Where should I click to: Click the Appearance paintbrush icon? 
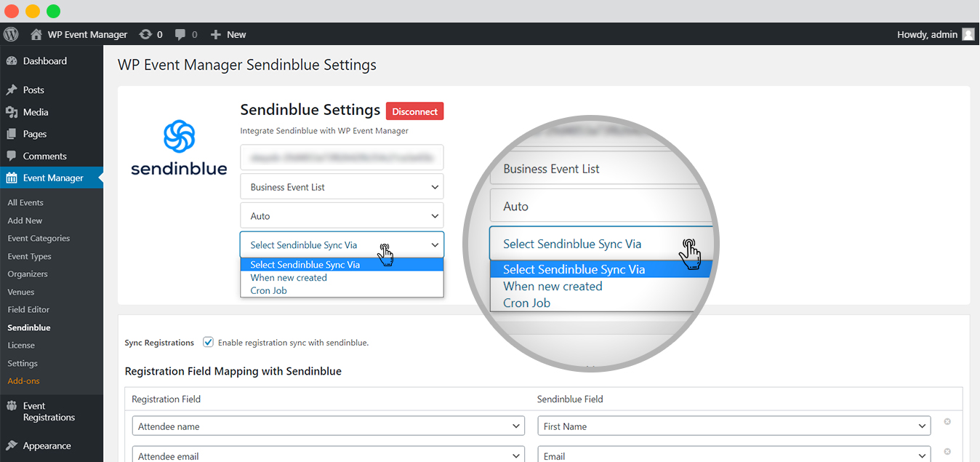[x=12, y=445]
